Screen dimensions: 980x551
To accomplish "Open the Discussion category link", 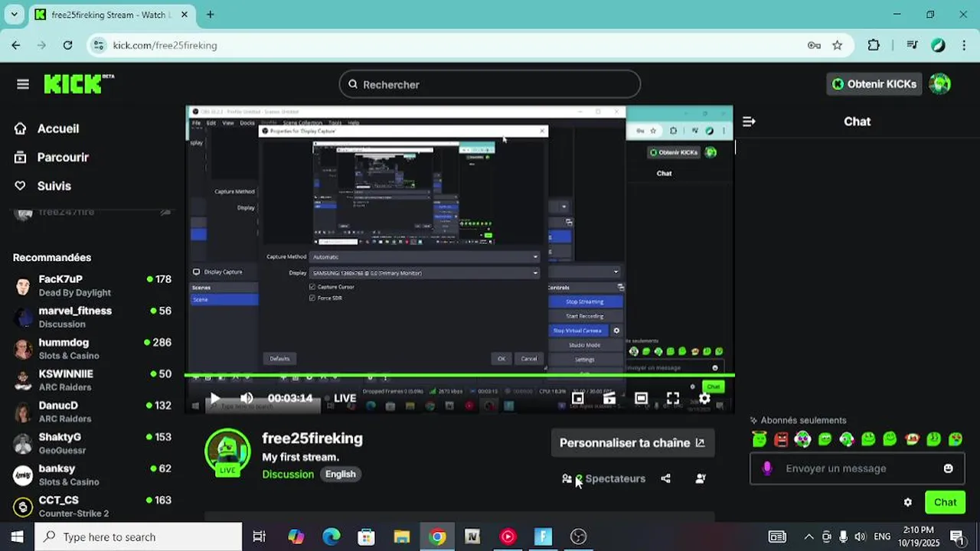I will pyautogui.click(x=288, y=474).
